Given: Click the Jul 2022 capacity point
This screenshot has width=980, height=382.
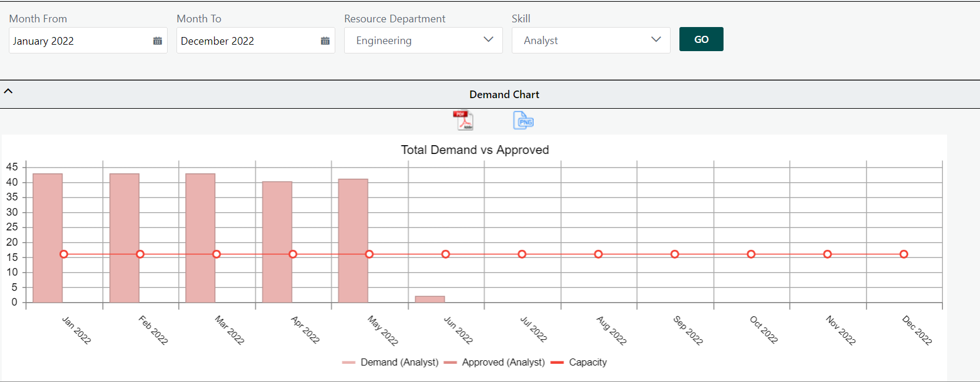Looking at the screenshot, I should pyautogui.click(x=522, y=254).
